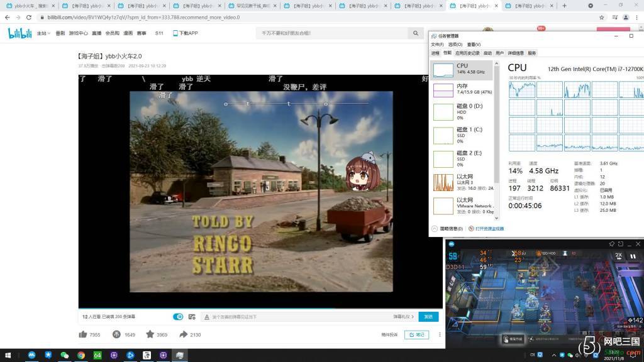Click 稿件投诉 link below video
The height and width of the screenshot is (362, 644).
(389, 334)
